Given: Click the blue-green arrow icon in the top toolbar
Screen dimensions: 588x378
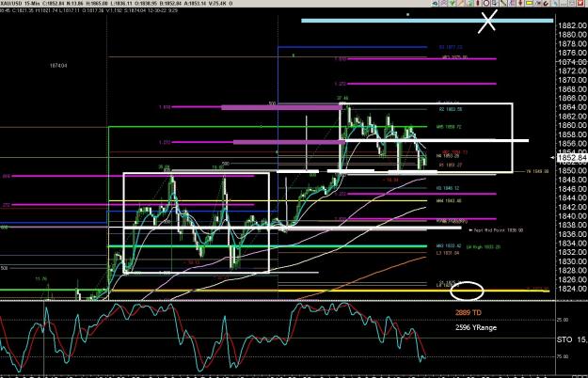Looking at the screenshot, I should (435, 4).
